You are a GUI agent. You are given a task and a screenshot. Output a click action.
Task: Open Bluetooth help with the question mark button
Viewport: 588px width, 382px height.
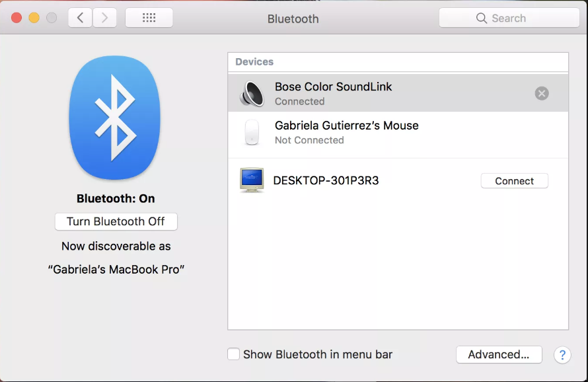coord(562,355)
